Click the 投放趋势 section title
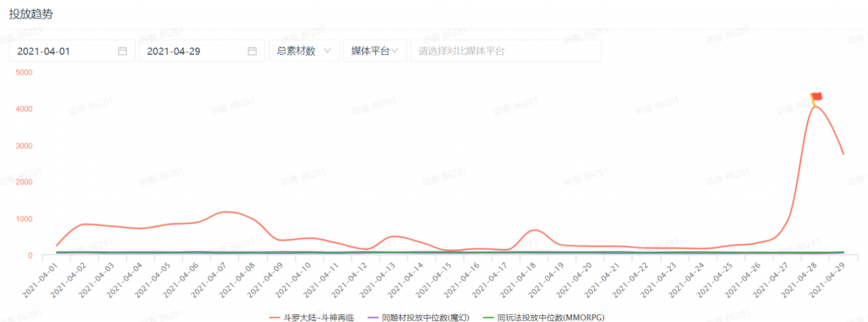This screenshot has height=322, width=868. [x=31, y=14]
